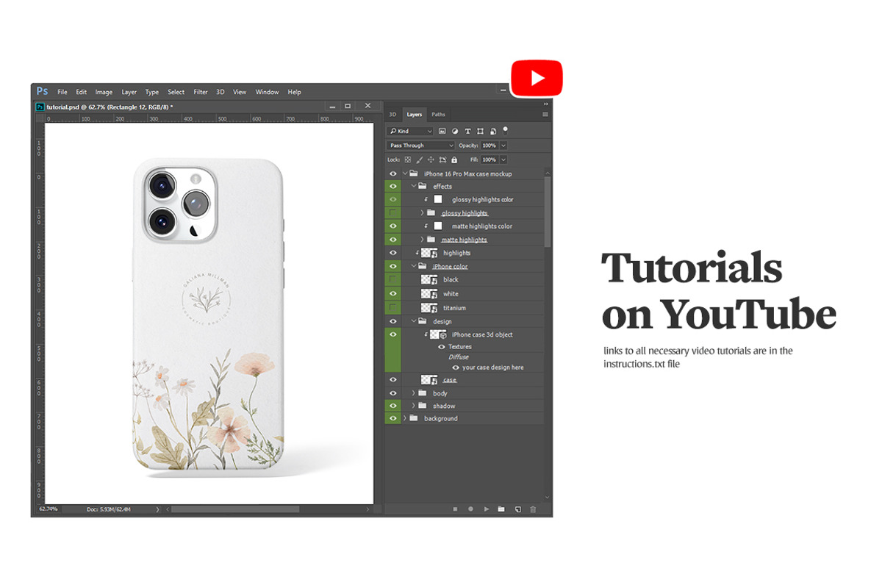Lock artboard nesting icon
The height and width of the screenshot is (588, 882).
(442, 159)
